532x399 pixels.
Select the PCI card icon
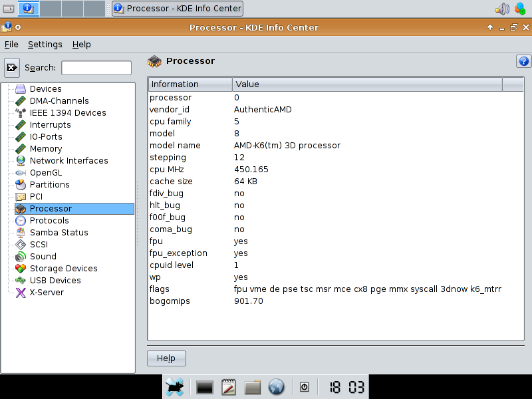point(21,196)
